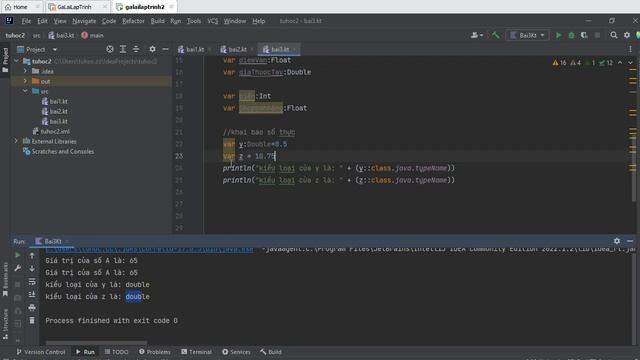Go up the stack trace arrow
This screenshot has width=640, height=360.
tap(32, 255)
